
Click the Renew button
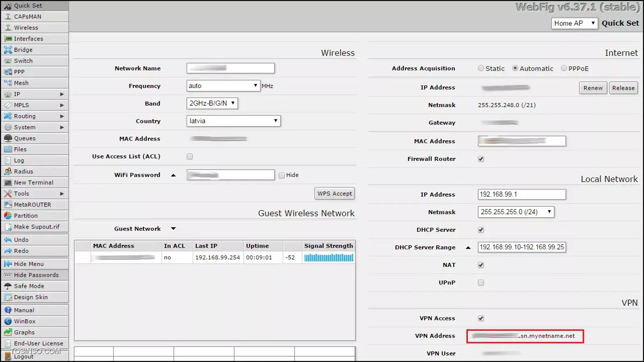593,88
